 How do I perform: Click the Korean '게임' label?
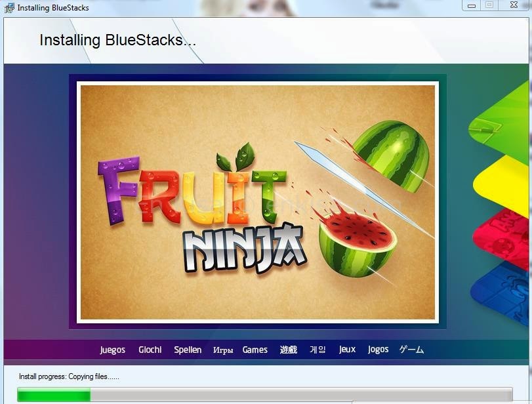click(x=317, y=350)
